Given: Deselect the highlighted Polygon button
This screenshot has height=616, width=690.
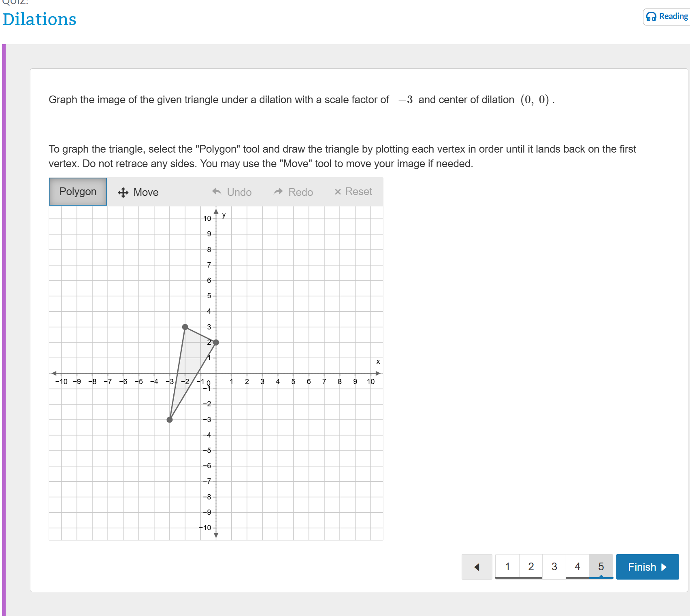Looking at the screenshot, I should click(77, 191).
